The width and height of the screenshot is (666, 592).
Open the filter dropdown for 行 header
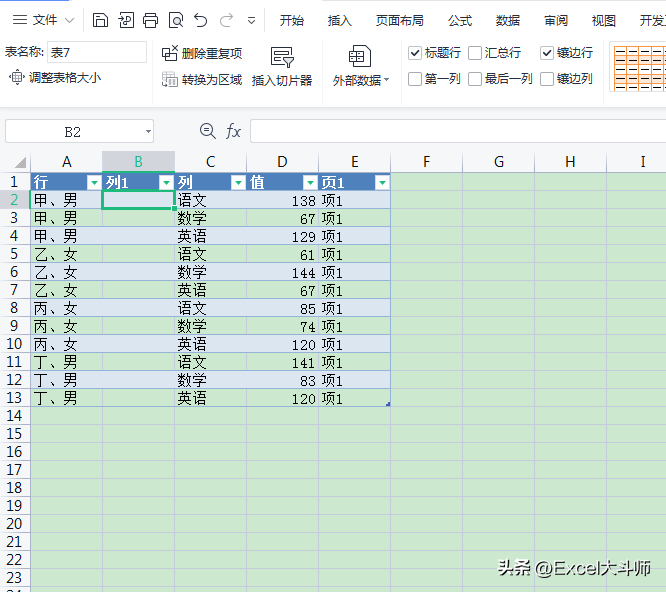(94, 183)
